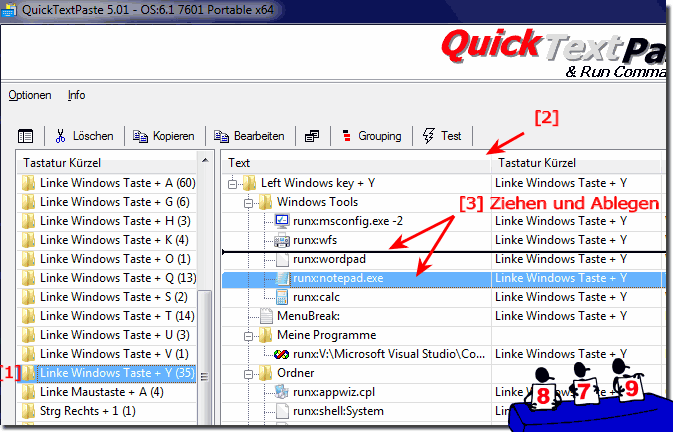Select the runx:shell:System entry
673x432 pixels.
(x=338, y=411)
